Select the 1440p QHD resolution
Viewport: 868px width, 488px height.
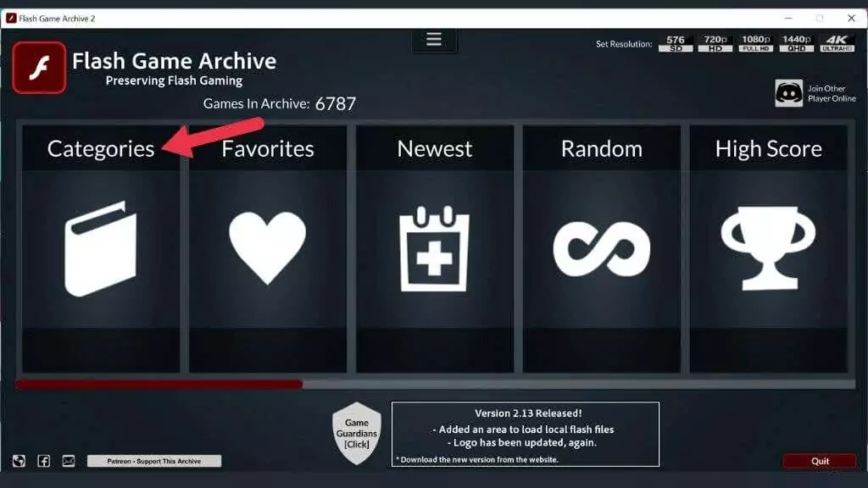point(797,44)
